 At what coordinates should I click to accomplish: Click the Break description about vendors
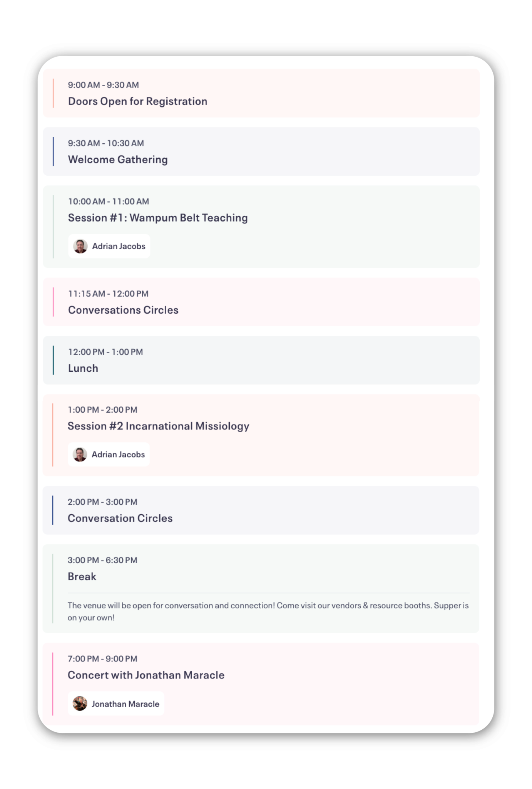click(268, 611)
